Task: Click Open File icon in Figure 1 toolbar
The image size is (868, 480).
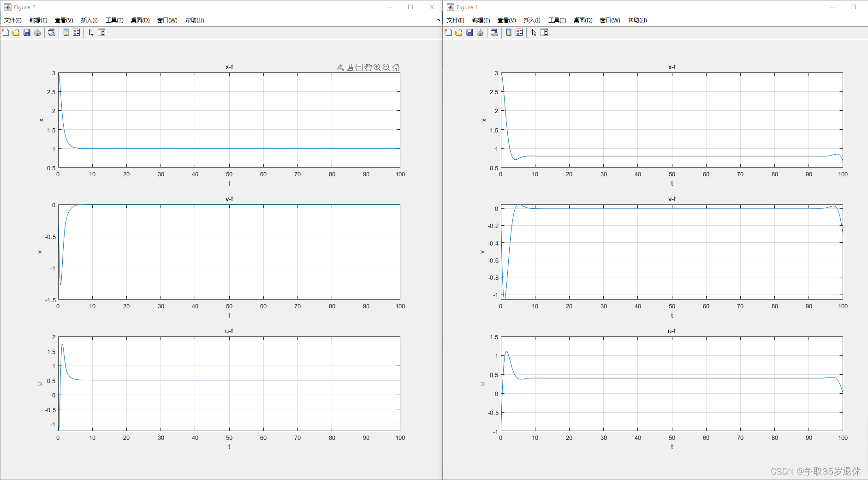Action: coord(459,32)
